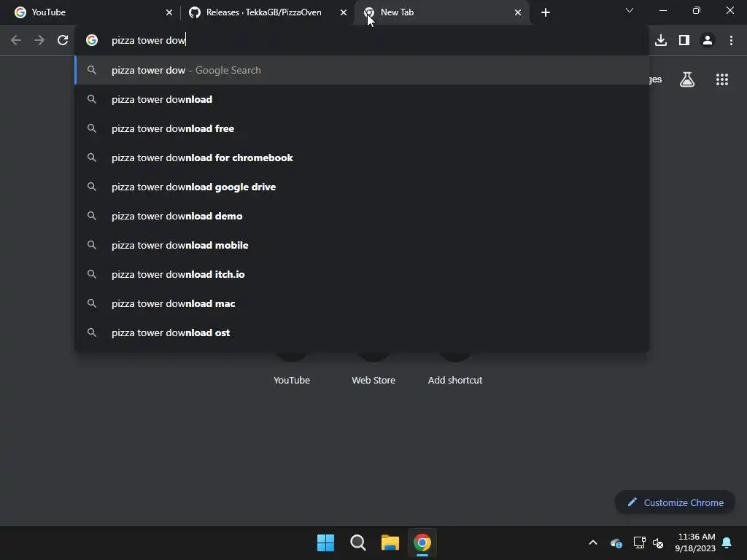This screenshot has width=747, height=560.
Task: Pick suggestion 'pizza tower download google drive'
Action: [x=362, y=187]
